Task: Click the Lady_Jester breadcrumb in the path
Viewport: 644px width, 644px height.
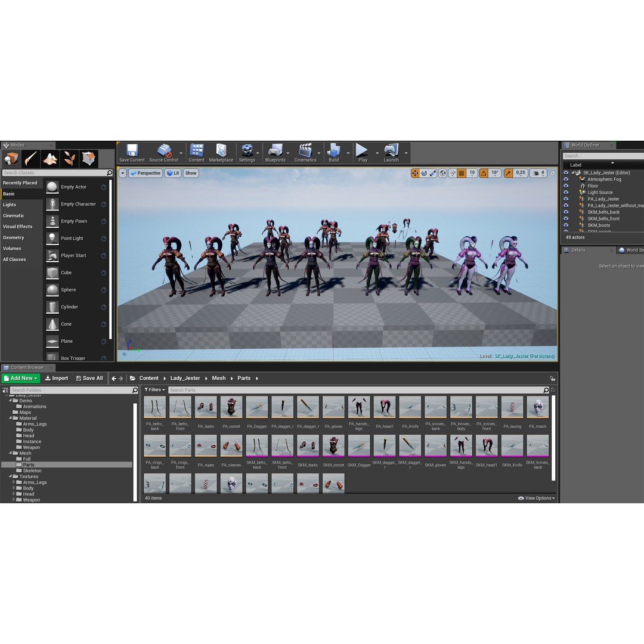Action: click(185, 378)
